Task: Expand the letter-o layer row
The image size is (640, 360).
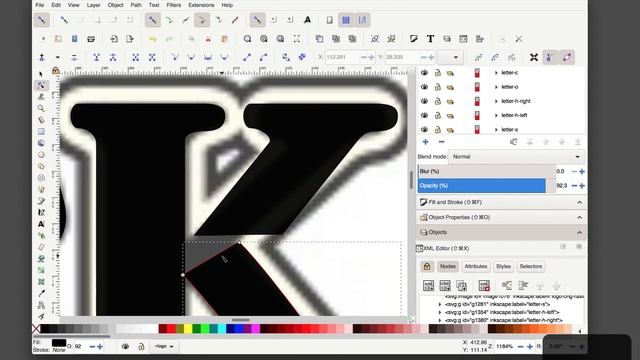Action: [496, 87]
